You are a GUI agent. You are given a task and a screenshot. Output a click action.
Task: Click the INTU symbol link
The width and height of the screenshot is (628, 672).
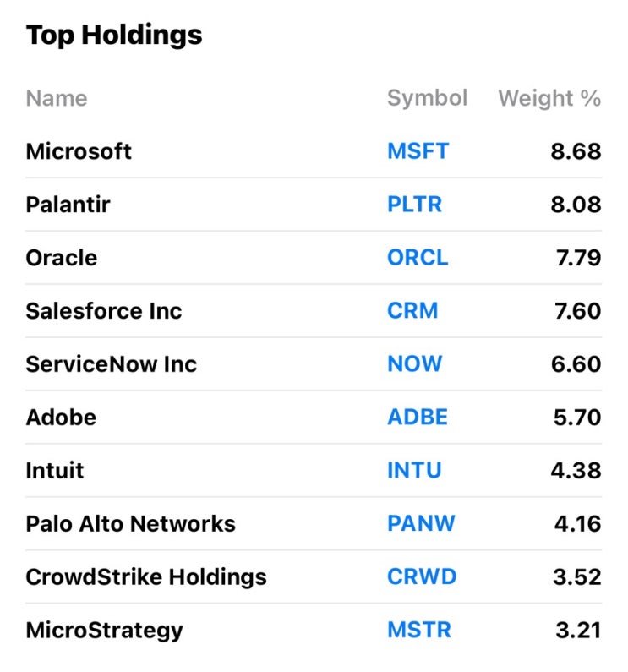pos(414,471)
